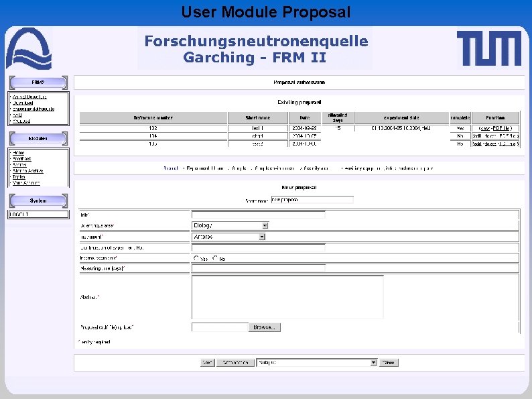Go to Home in Modules menu
The width and height of the screenshot is (532, 399).
pyautogui.click(x=18, y=153)
